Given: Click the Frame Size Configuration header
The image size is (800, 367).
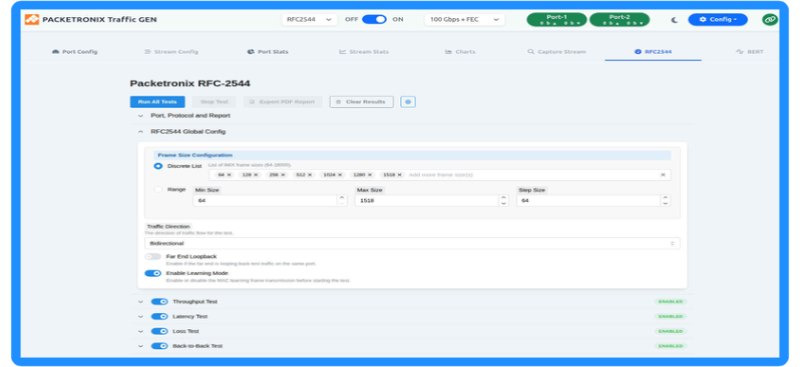Looking at the screenshot, I should click(412, 155).
